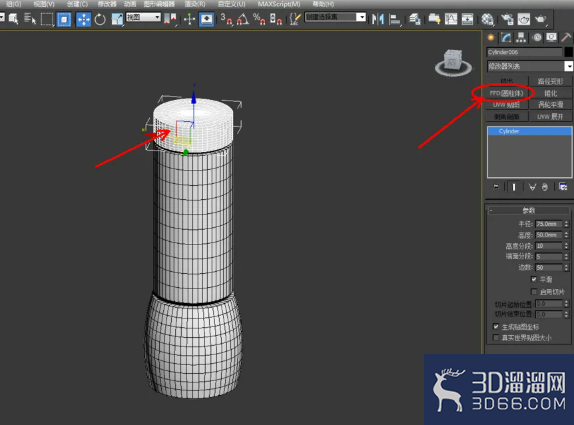This screenshot has width=574, height=425.
Task: Toggle the 3D Snaps icon
Action: [x=227, y=19]
